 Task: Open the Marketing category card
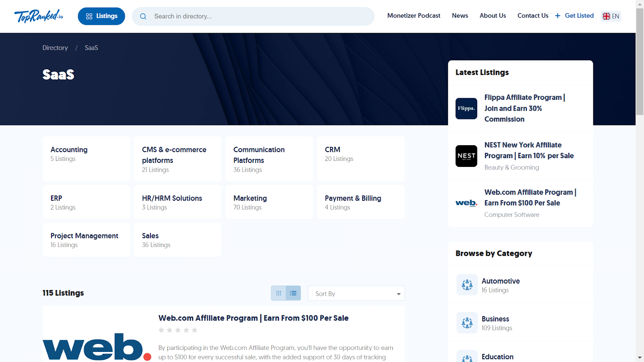(269, 202)
